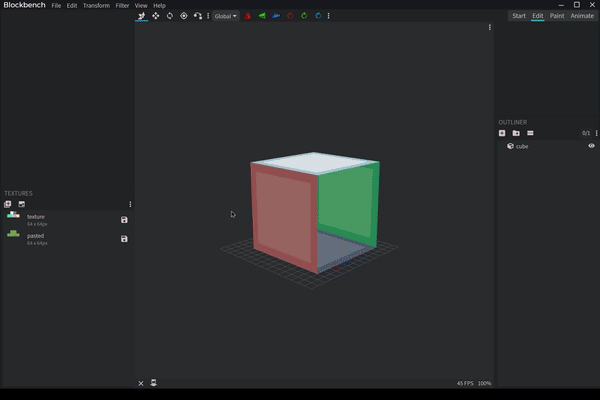
Task: Click the cancel X icon in status bar
Action: tap(141, 383)
